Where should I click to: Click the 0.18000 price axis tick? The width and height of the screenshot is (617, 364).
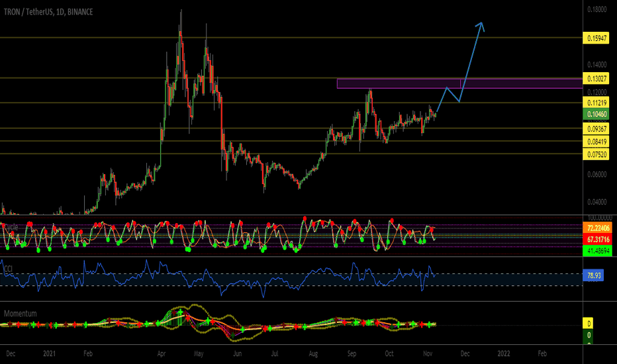(597, 9)
